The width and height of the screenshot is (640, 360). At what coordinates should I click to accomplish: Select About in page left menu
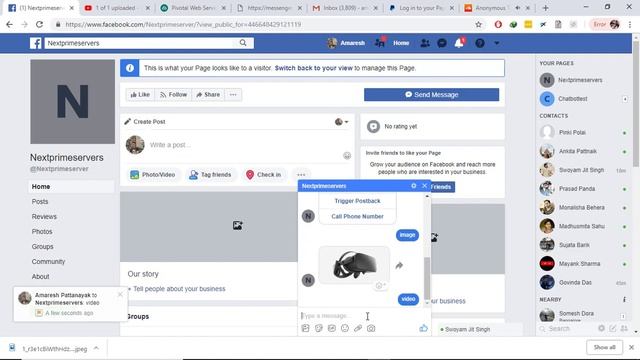coord(40,276)
